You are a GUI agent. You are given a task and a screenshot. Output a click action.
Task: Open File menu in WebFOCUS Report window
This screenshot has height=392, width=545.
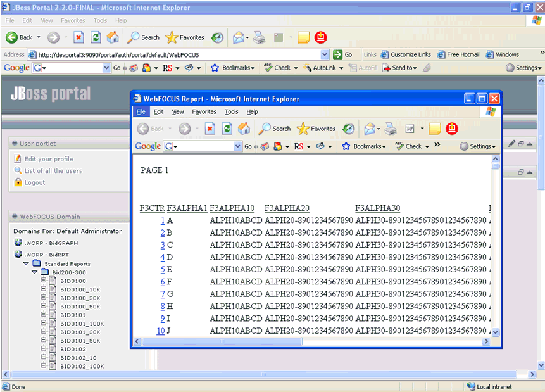tap(141, 111)
